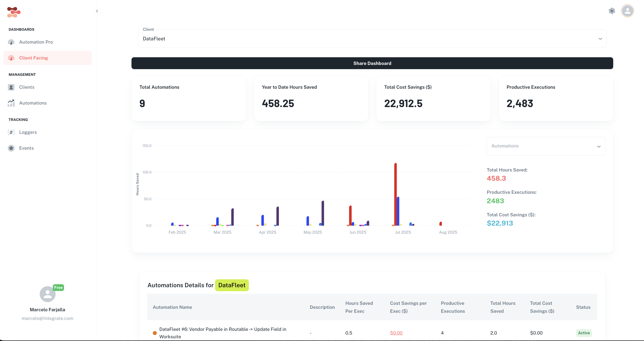The width and height of the screenshot is (644, 341).
Task: Click the red Aug 2025 bar
Action: pyautogui.click(x=441, y=224)
